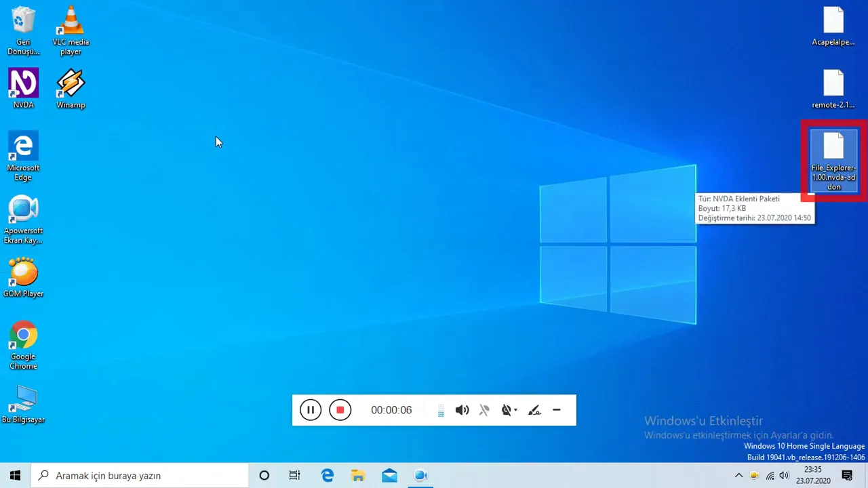Viewport: 868px width, 488px height.
Task: Open Mail app from the taskbar
Action: [x=389, y=475]
